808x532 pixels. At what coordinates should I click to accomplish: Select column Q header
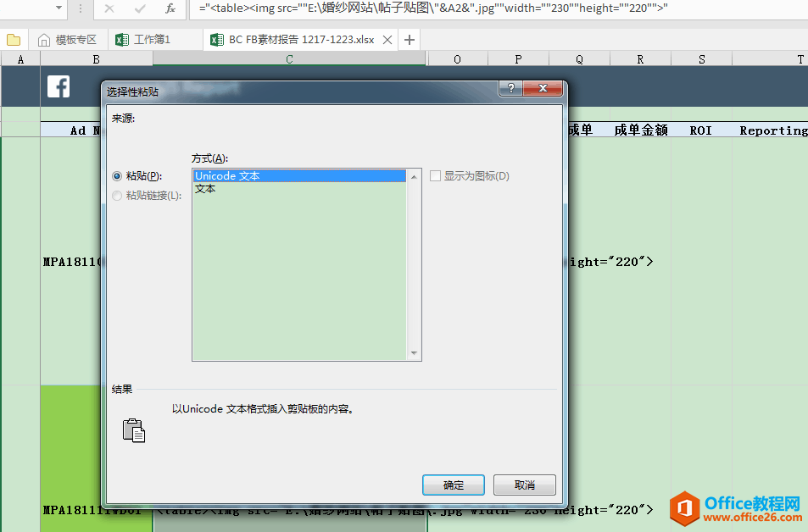point(579,59)
